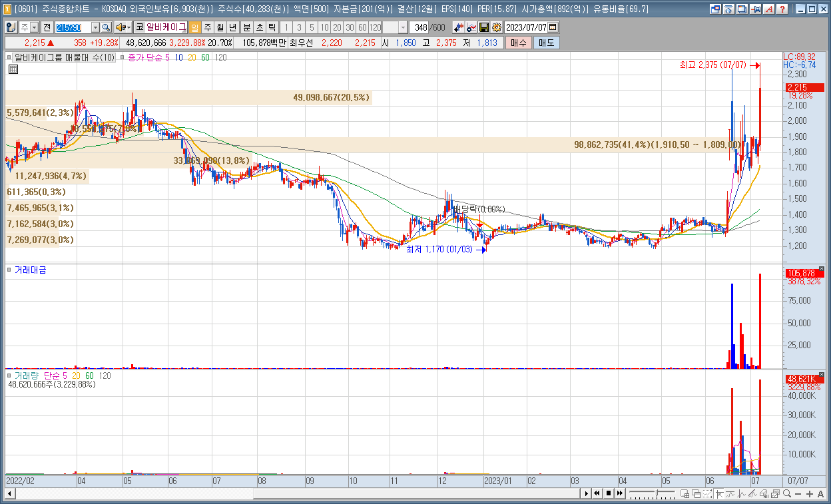831x504 pixels.
Task: Click the 60 interval button
Action: pos(362,27)
